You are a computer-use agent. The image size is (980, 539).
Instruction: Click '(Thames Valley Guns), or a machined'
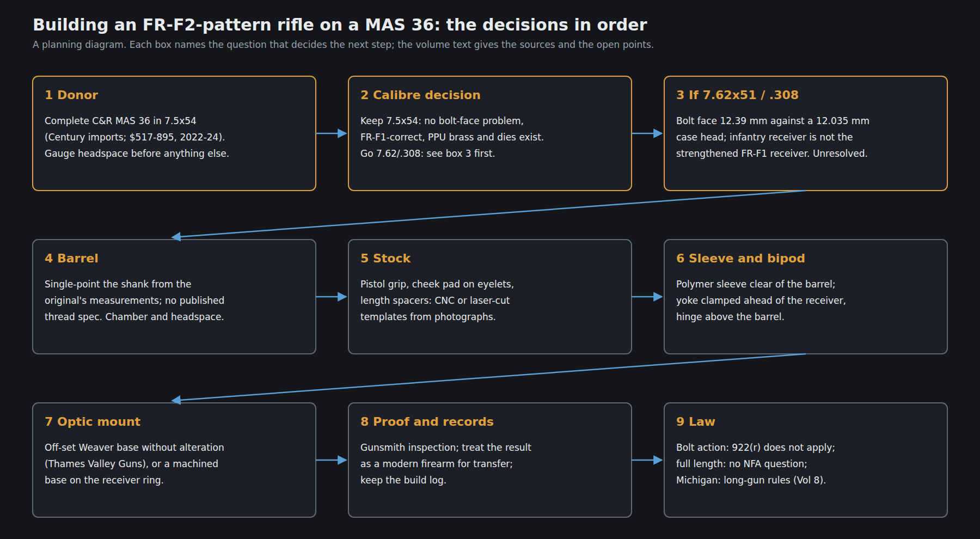coord(131,464)
